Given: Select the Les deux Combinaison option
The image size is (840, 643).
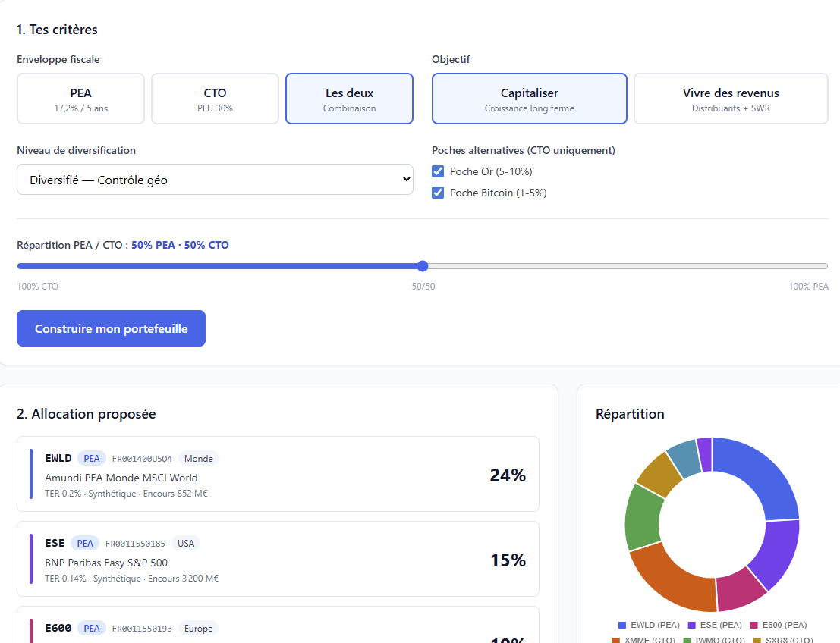Looking at the screenshot, I should tap(349, 99).
